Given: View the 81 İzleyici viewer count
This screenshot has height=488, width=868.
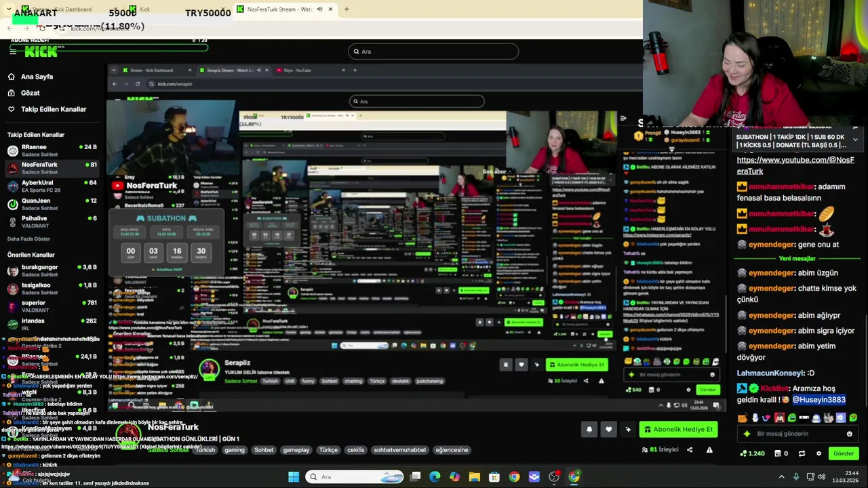Looking at the screenshot, I should point(660,449).
